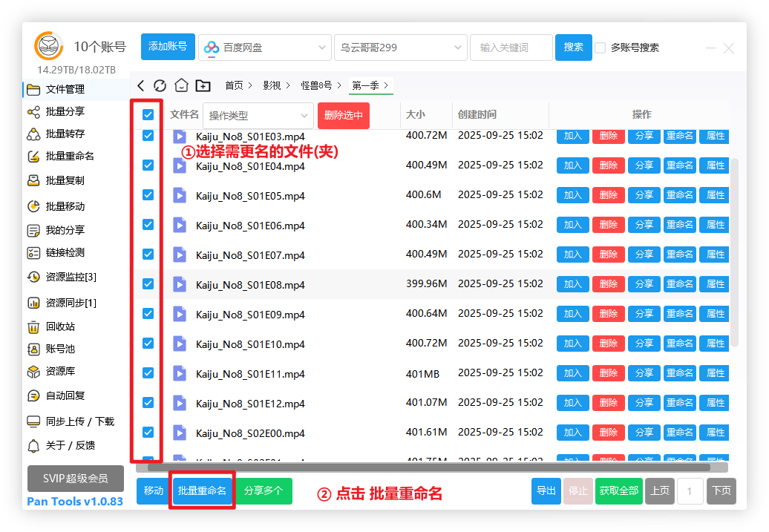The width and height of the screenshot is (769, 532).
Task: Select 批量转存 in the sidebar menu
Action: click(65, 134)
